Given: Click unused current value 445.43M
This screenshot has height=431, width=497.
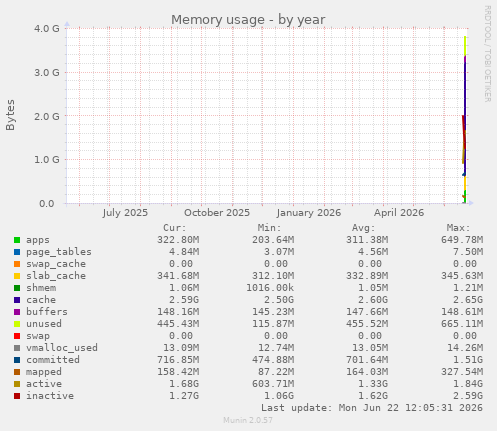Looking at the screenshot, I should 178,324.
